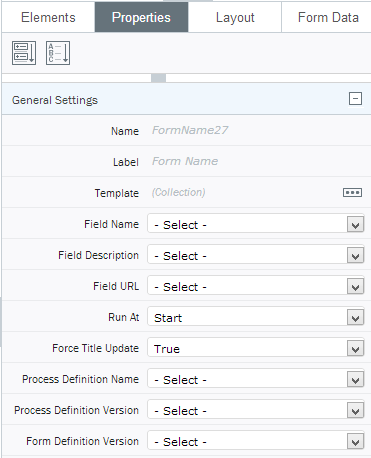Open the Template collection ellipsis button

(x=352, y=192)
